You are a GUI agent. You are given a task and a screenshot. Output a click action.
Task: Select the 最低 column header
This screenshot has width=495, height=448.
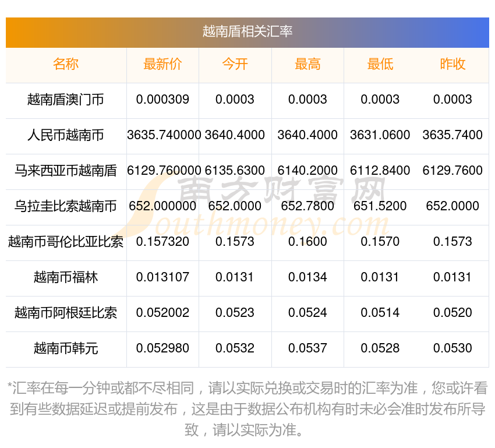click(380, 64)
